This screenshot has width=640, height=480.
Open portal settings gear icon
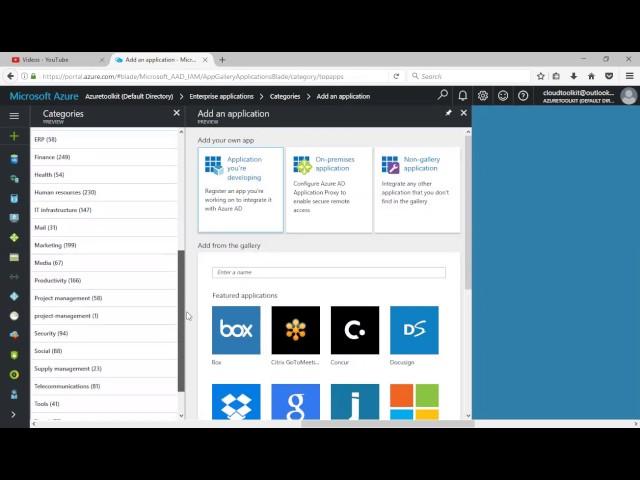click(x=483, y=96)
